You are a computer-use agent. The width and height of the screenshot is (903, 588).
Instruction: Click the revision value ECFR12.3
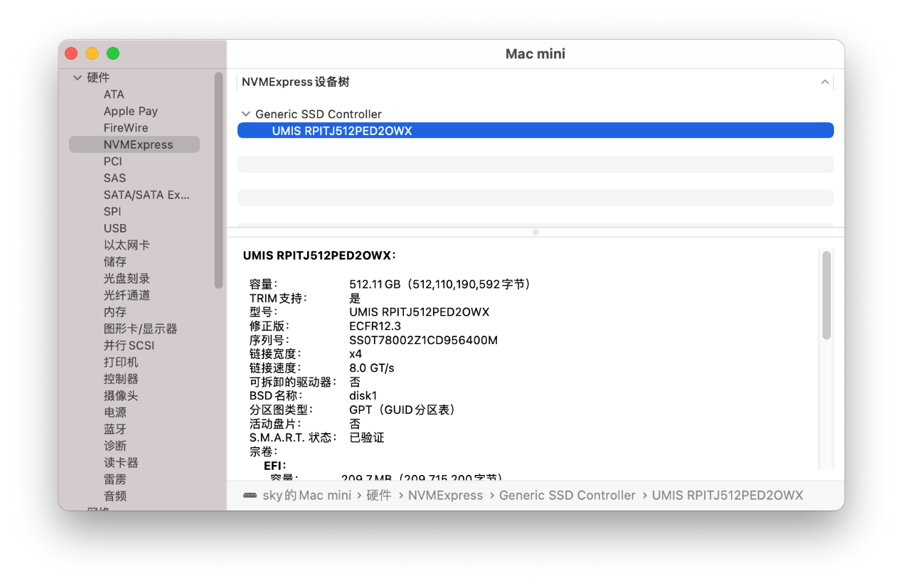[375, 326]
